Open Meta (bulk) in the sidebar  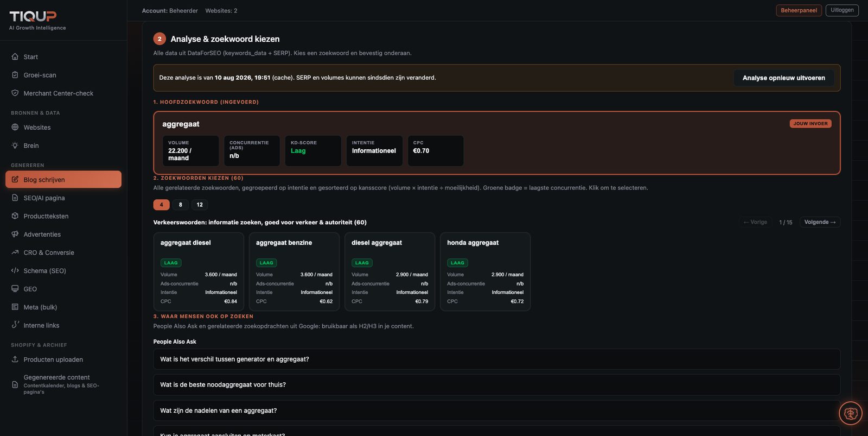point(63,307)
